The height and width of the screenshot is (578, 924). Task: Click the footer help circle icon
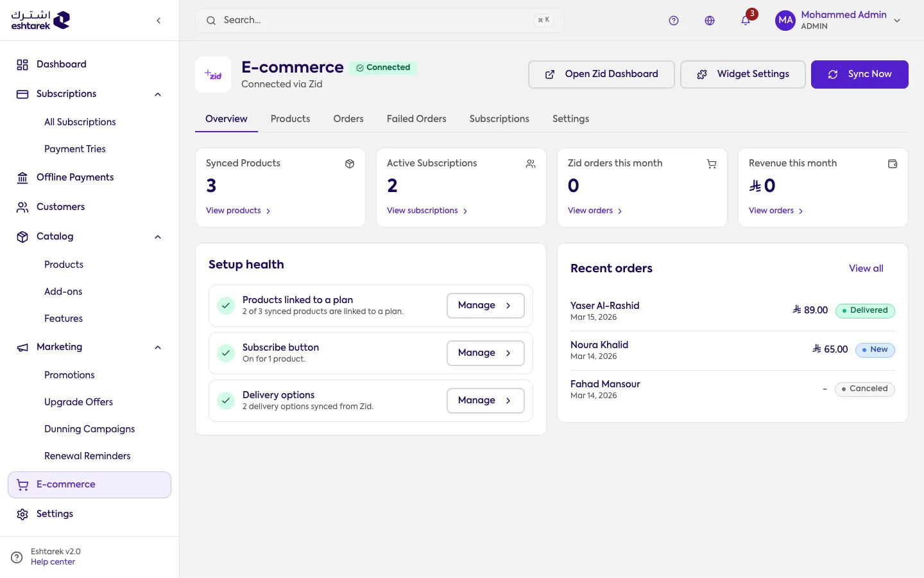pos(17,557)
